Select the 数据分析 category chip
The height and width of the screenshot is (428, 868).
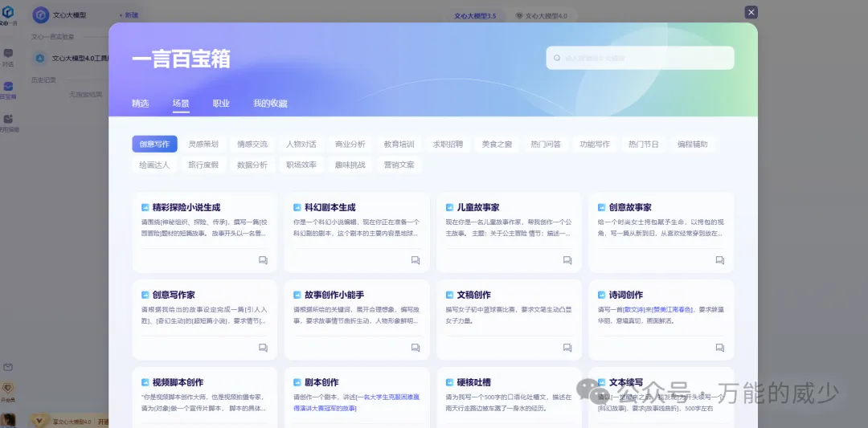pyautogui.click(x=252, y=165)
